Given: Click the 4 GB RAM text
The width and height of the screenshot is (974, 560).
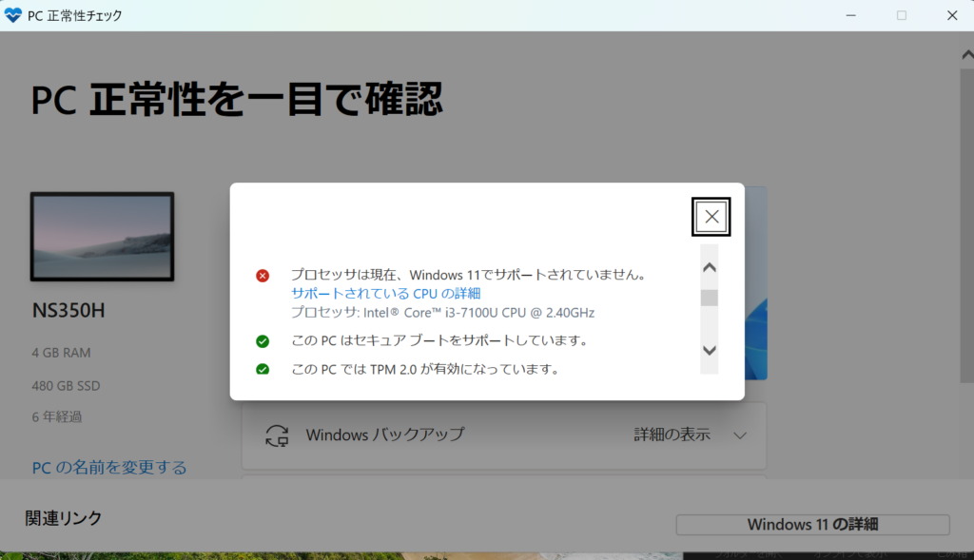Looking at the screenshot, I should click(x=62, y=353).
